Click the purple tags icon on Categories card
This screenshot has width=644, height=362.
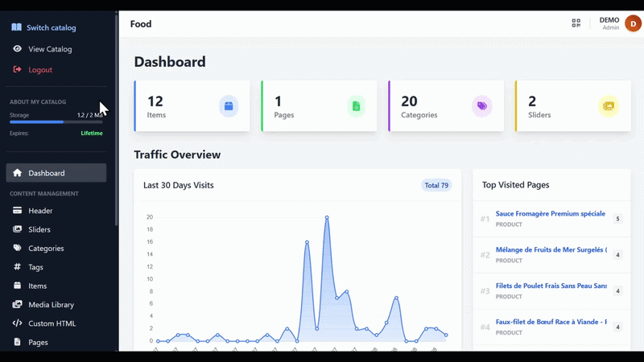(x=482, y=106)
